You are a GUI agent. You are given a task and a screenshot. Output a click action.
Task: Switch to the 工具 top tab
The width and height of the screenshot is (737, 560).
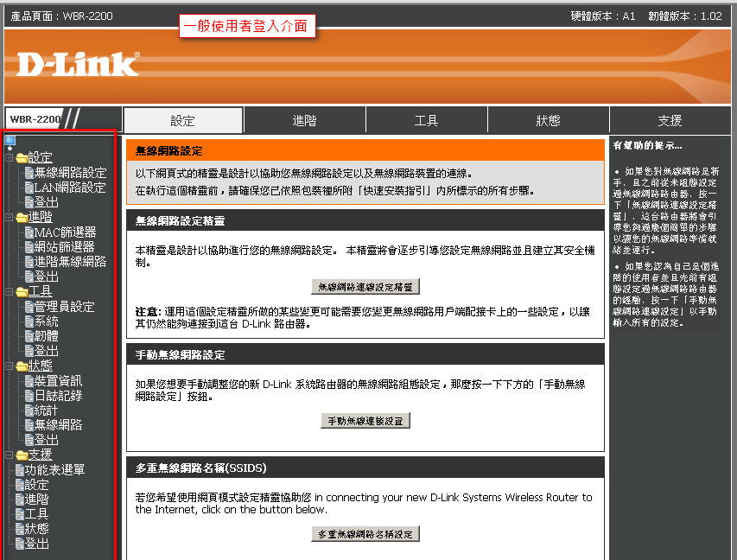click(426, 120)
